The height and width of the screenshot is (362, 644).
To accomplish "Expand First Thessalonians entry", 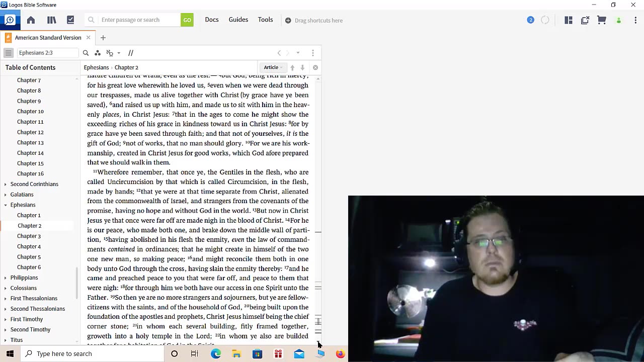I will coord(6,298).
